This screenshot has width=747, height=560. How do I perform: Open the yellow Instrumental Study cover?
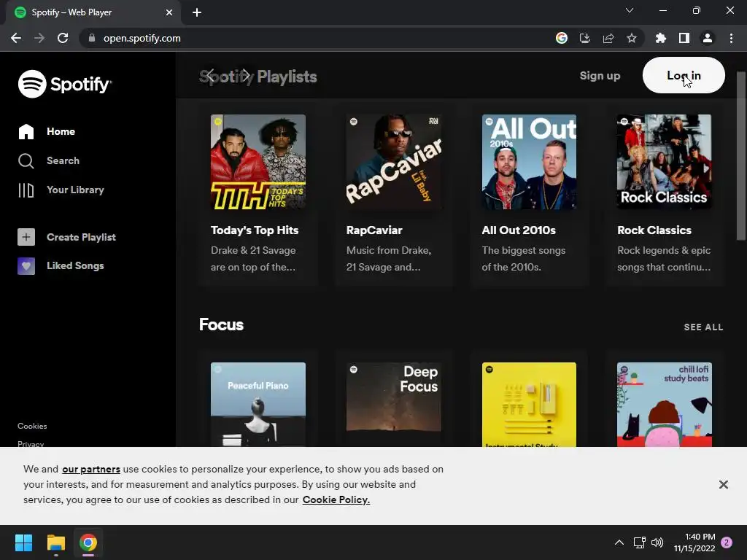[529, 405]
